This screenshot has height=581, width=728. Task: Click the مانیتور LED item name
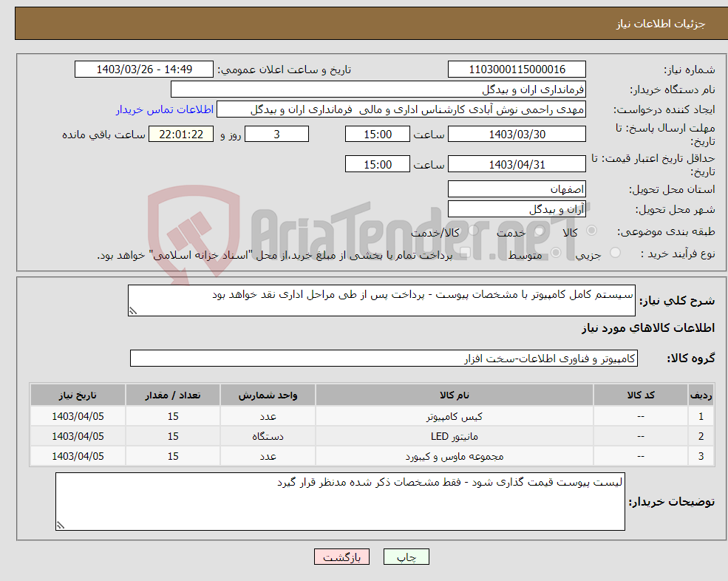tap(455, 437)
